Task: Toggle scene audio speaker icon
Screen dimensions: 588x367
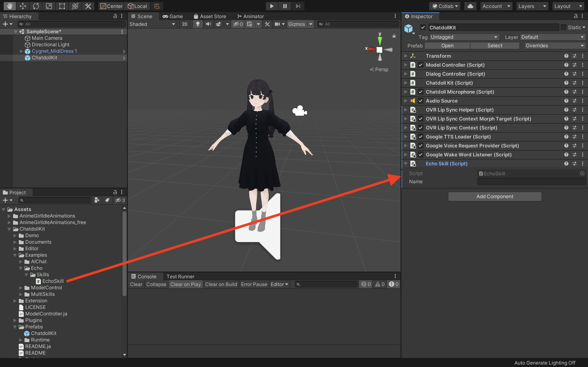Action: (x=208, y=24)
